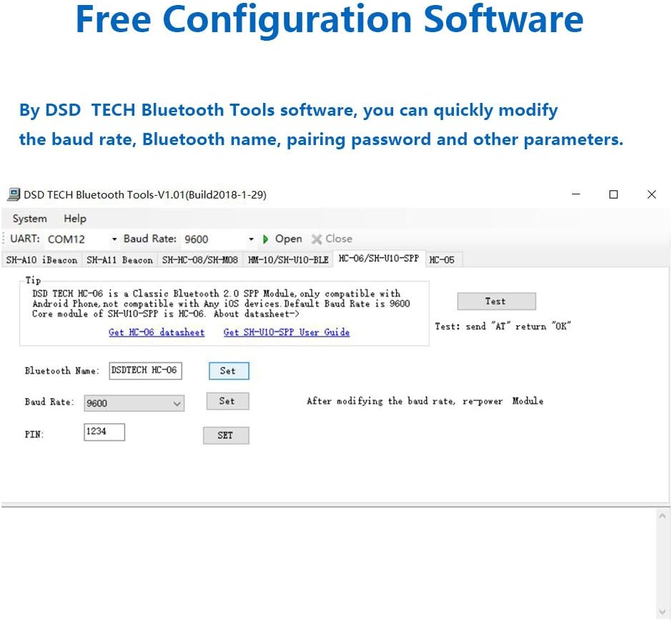Click the Bluetooth Name text field
672x621 pixels.
tap(145, 370)
